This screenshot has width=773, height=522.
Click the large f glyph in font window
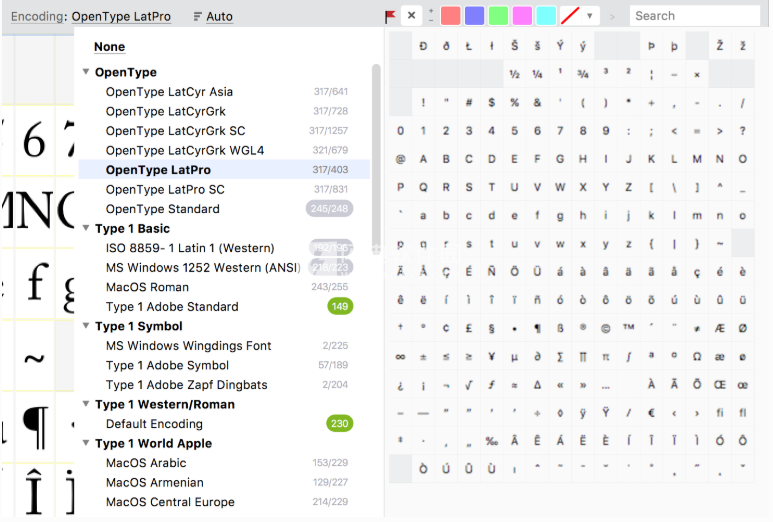(38, 281)
